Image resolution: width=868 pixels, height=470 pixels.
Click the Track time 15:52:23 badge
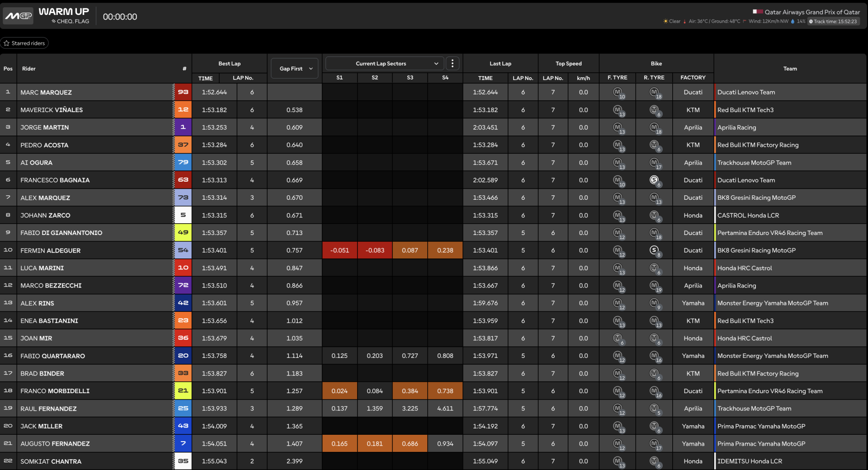(x=833, y=21)
